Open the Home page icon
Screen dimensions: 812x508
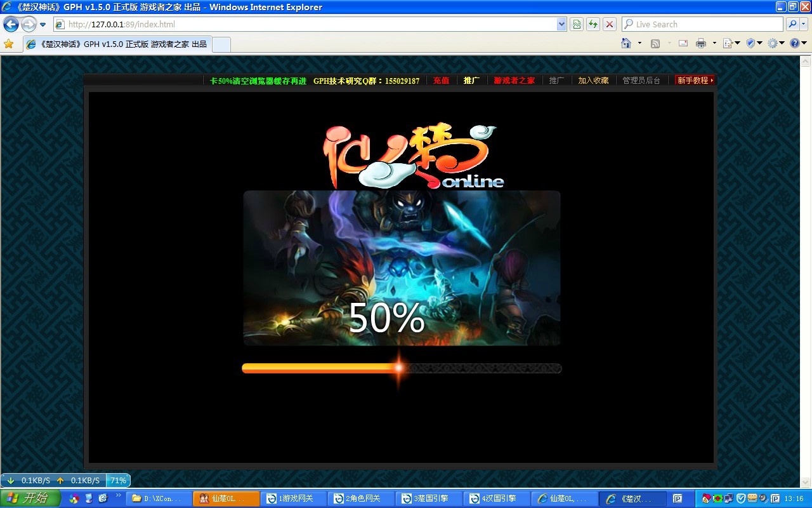pyautogui.click(x=626, y=43)
